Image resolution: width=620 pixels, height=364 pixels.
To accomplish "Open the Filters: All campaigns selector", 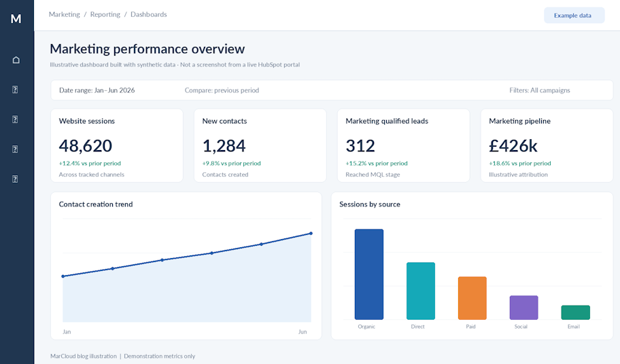I will [x=540, y=90].
